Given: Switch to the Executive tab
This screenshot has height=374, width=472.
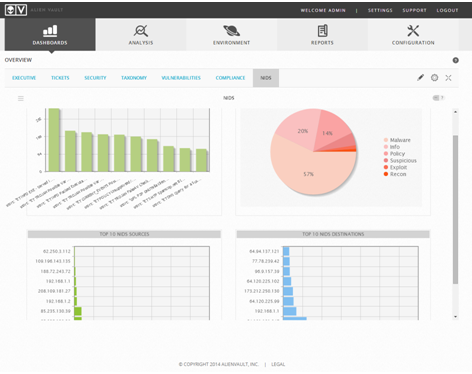Looking at the screenshot, I should pos(24,78).
